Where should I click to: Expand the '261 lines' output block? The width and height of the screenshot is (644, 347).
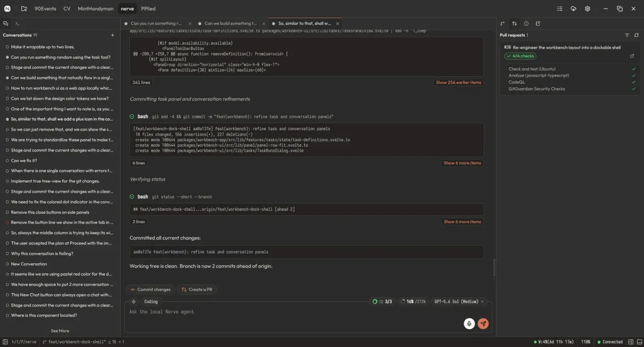point(141,82)
